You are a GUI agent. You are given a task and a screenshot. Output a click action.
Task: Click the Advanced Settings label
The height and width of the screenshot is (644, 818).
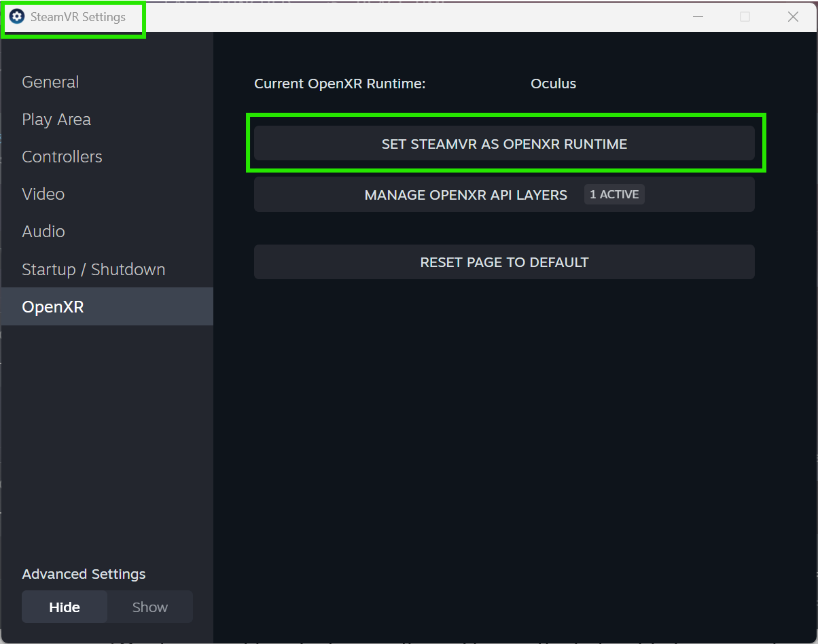[84, 574]
